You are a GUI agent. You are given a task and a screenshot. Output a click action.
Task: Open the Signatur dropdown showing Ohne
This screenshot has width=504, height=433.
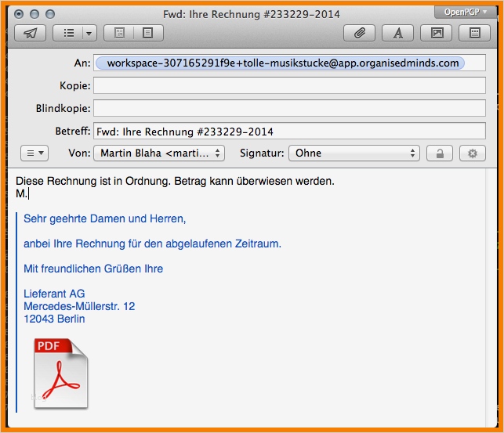point(354,153)
